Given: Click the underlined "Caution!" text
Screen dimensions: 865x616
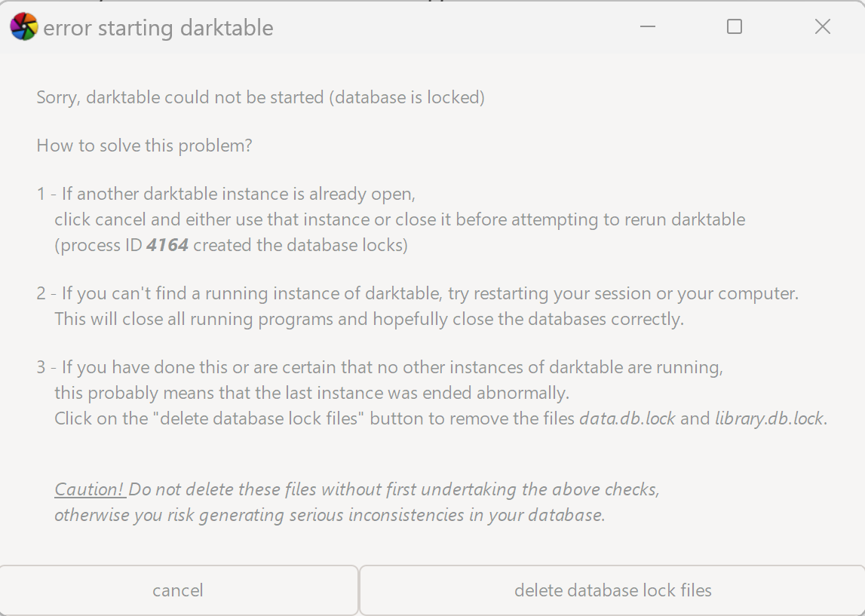Looking at the screenshot, I should click(x=90, y=489).
